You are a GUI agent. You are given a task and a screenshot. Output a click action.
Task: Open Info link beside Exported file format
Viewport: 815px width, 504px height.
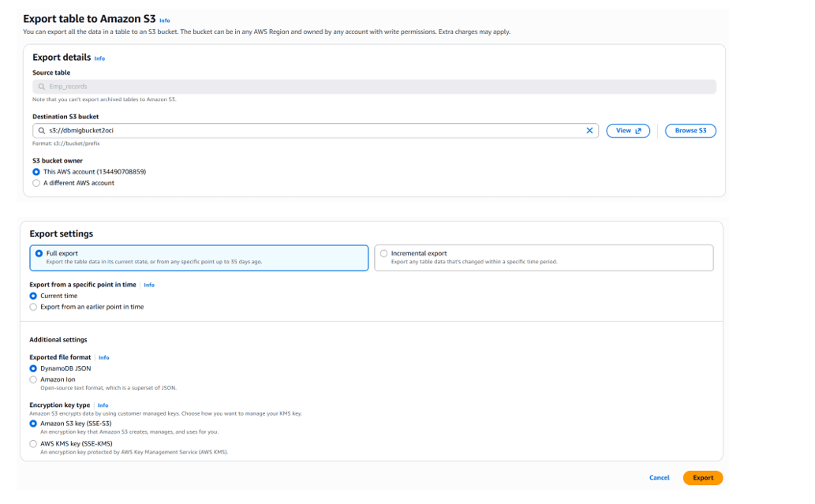[x=104, y=357]
